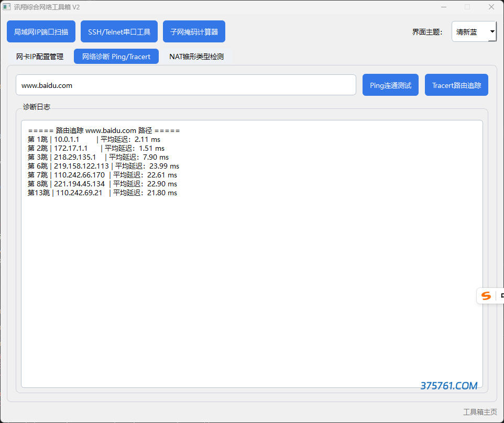Launch the SSH/Telnet串口工具
The image size is (504, 423).
[x=119, y=31]
